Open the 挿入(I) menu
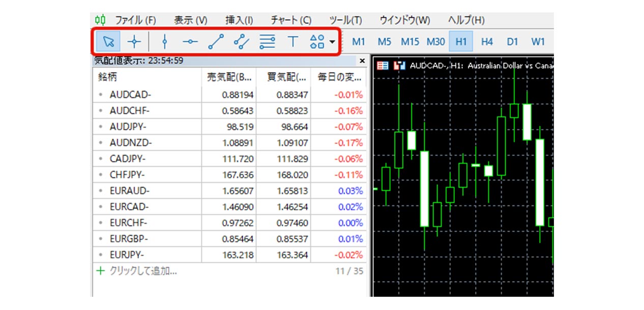This screenshot has height=310, width=644. click(239, 20)
